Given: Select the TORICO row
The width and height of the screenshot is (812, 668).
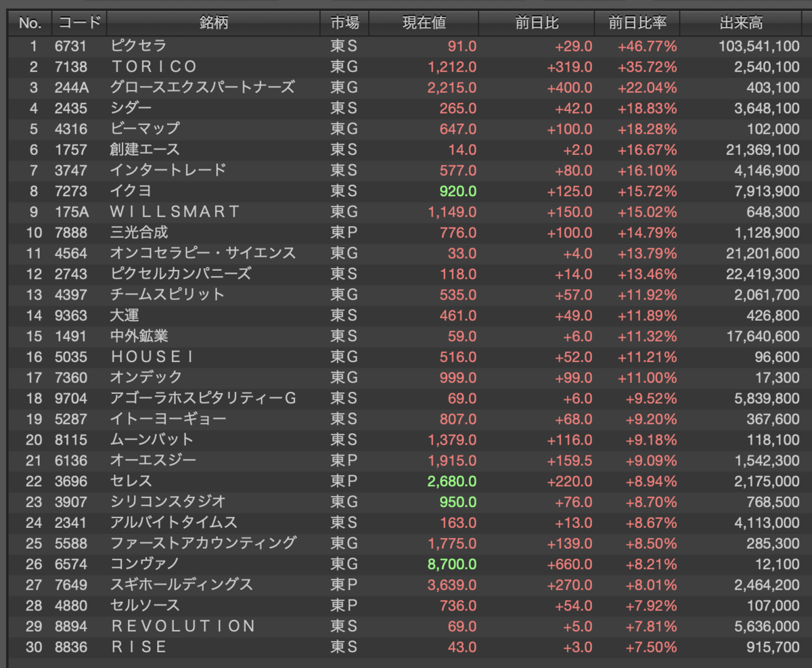Looking at the screenshot, I should 405,67.
